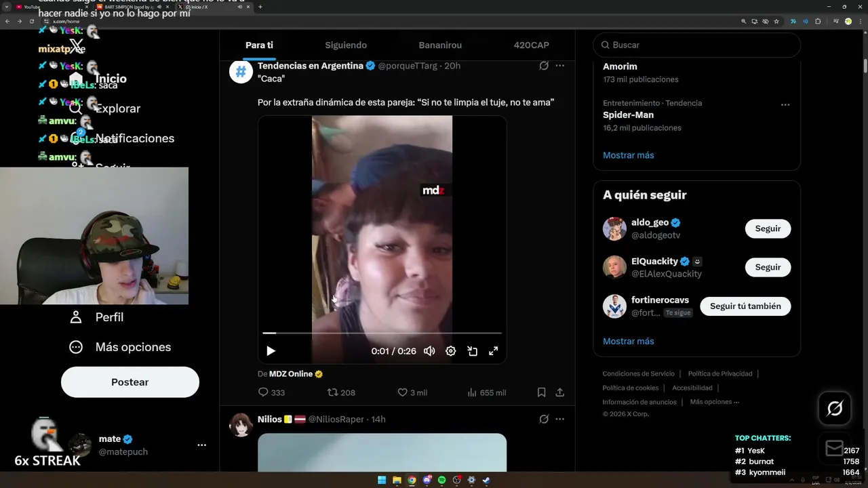The height and width of the screenshot is (488, 868).
Task: Seek on the video progress bar
Action: point(382,333)
